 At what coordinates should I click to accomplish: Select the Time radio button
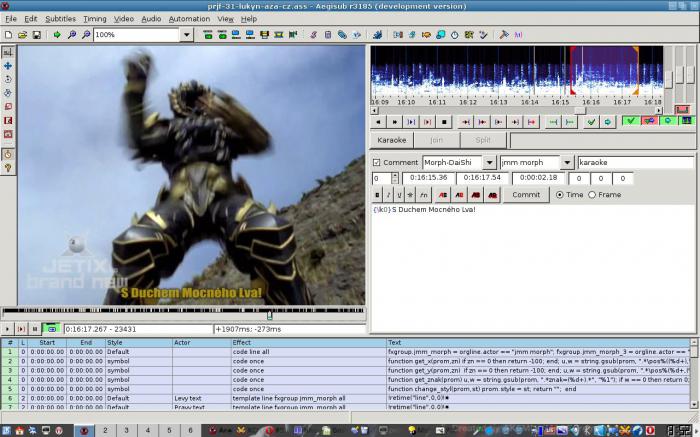point(559,195)
